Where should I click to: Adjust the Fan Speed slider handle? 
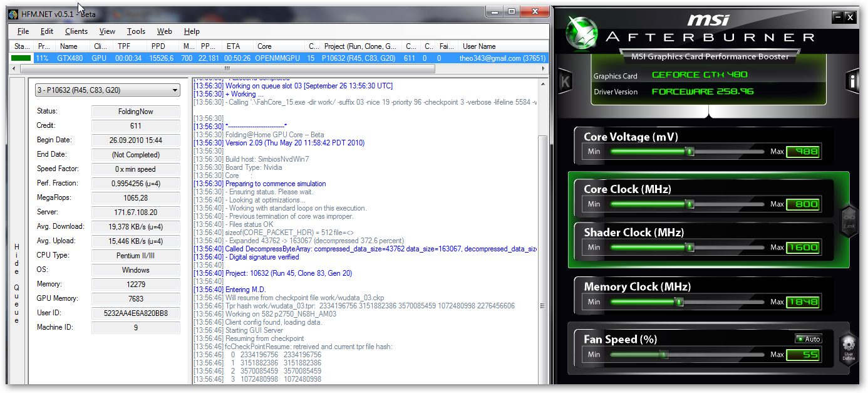click(663, 354)
